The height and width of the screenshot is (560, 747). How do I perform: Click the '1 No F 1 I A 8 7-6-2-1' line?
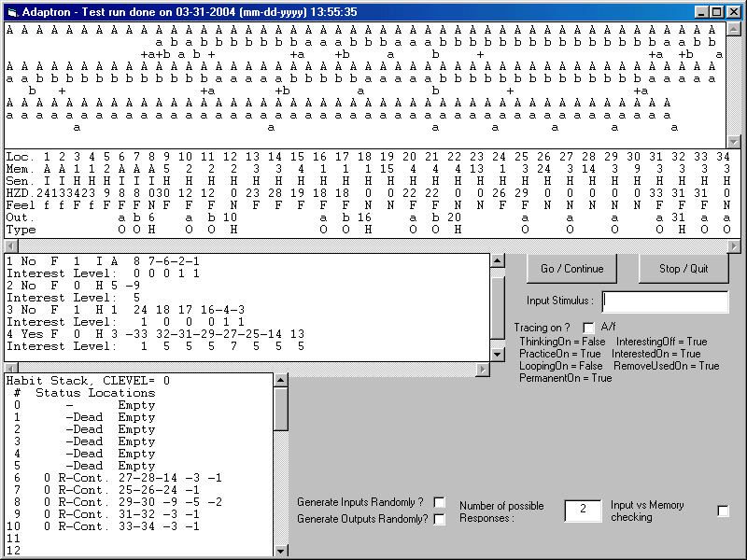(104, 261)
